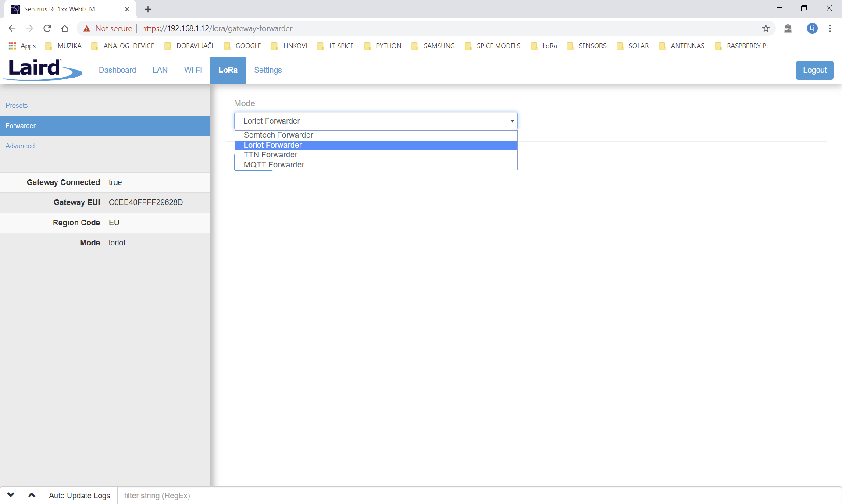Open the Chrome three-dot menu

click(830, 28)
